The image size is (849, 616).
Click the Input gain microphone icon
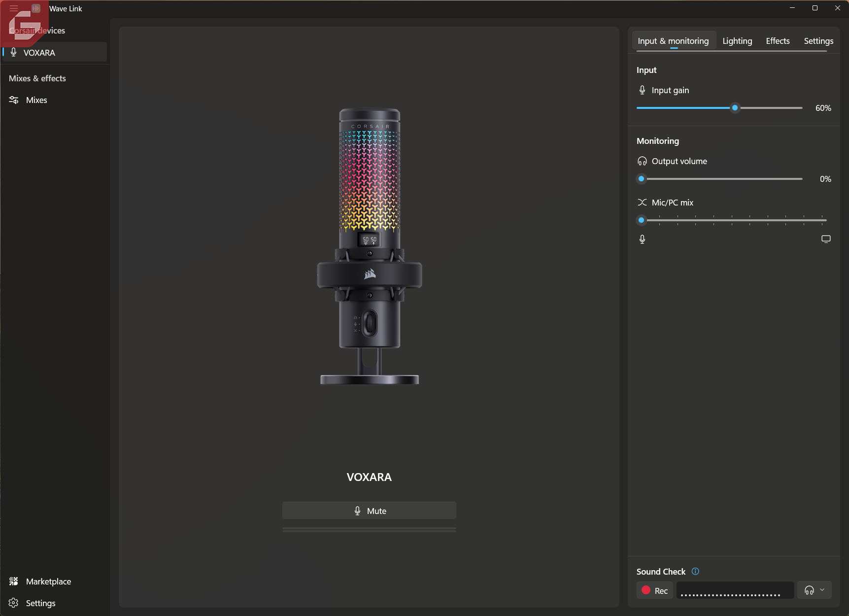tap(642, 90)
